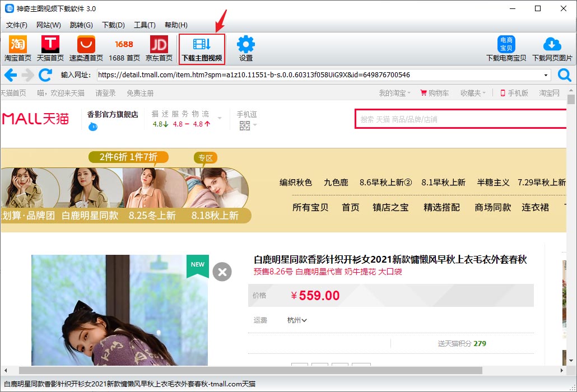The height and width of the screenshot is (392, 577).
Task: Click the download e-commerce items icon
Action: click(506, 49)
